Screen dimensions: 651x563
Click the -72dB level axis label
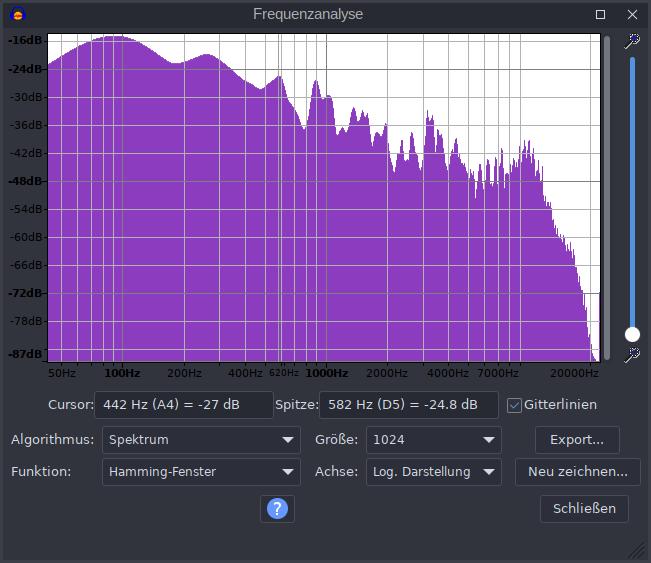click(x=25, y=294)
